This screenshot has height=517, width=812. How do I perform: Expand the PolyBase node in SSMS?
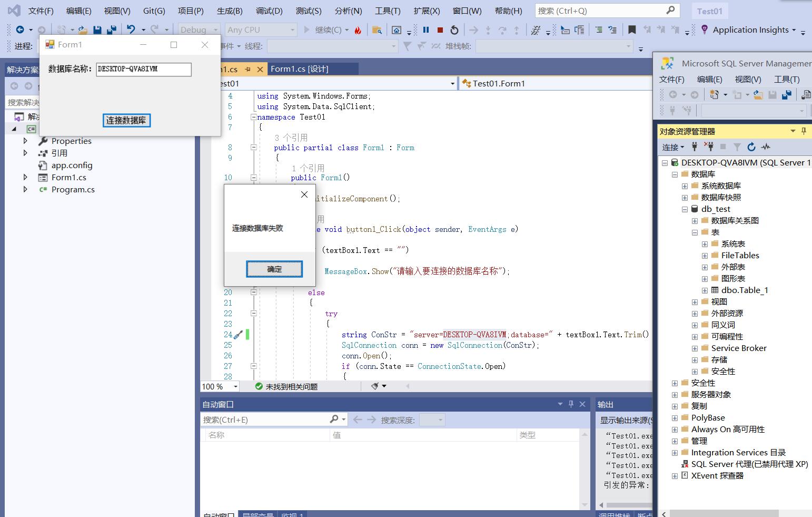tap(675, 418)
